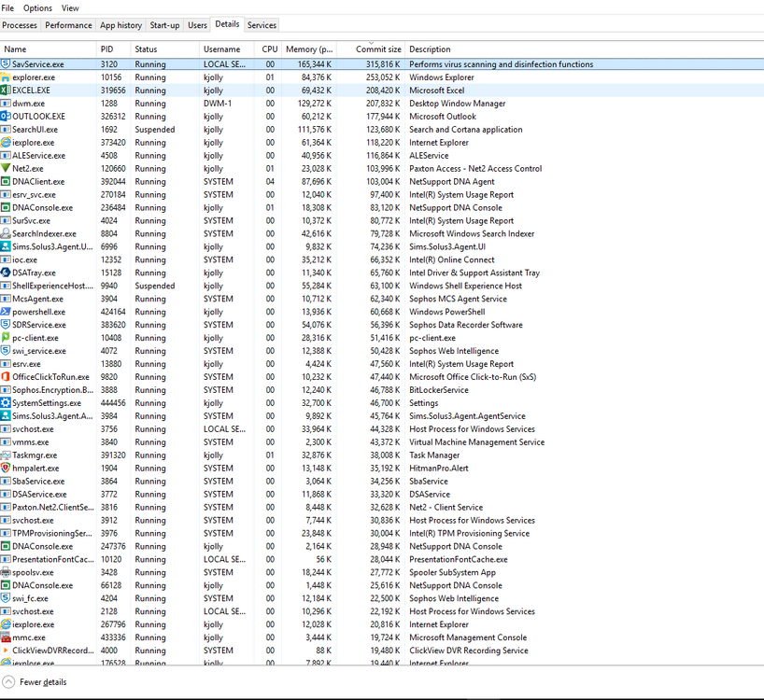Switch to the Start-up tab
764x700 pixels.
[x=164, y=25]
